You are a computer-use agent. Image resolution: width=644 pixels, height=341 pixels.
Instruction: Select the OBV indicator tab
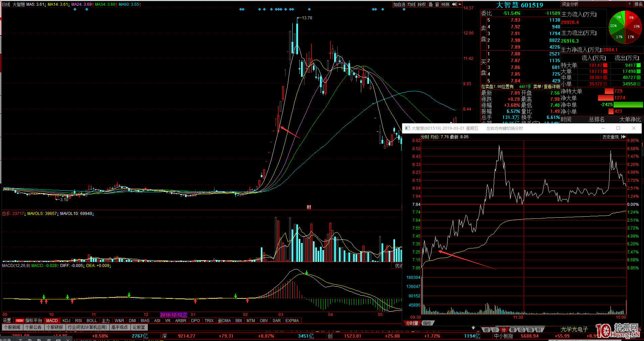click(x=264, y=320)
